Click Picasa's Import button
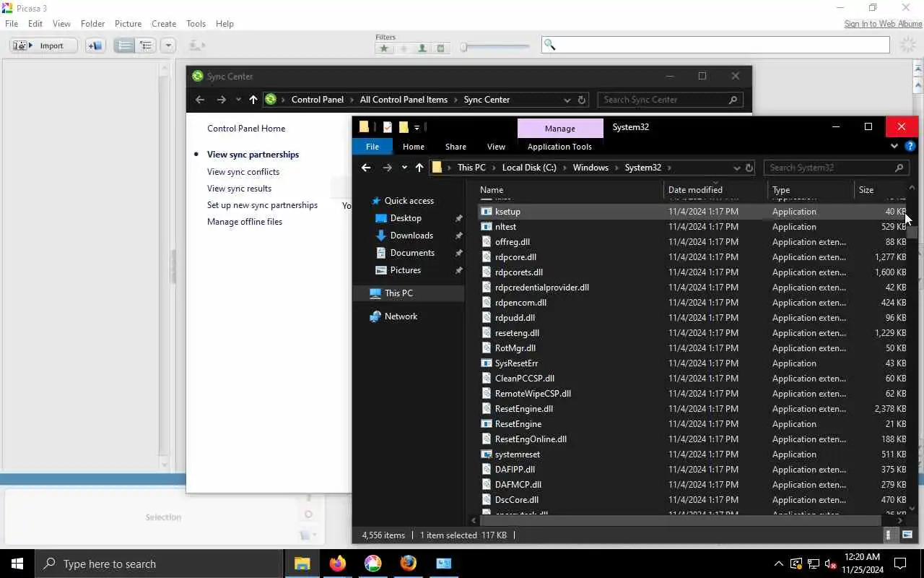Viewport: 924px width, 578px height. 43,46
